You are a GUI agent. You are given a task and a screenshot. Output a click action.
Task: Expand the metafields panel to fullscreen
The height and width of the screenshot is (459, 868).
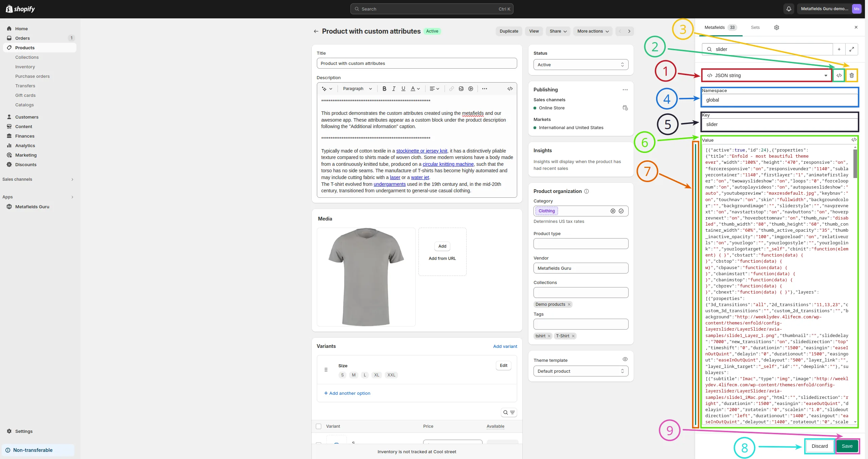point(851,49)
